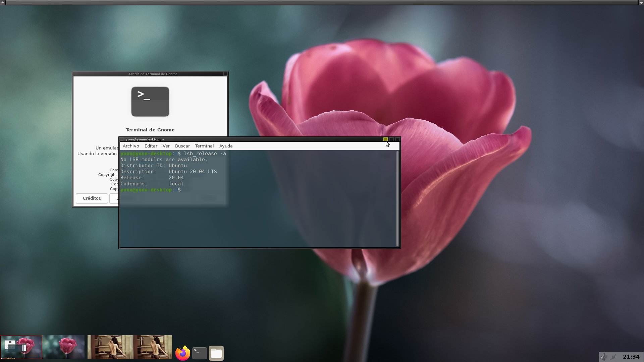Open the Buscar menu

pos(182,146)
